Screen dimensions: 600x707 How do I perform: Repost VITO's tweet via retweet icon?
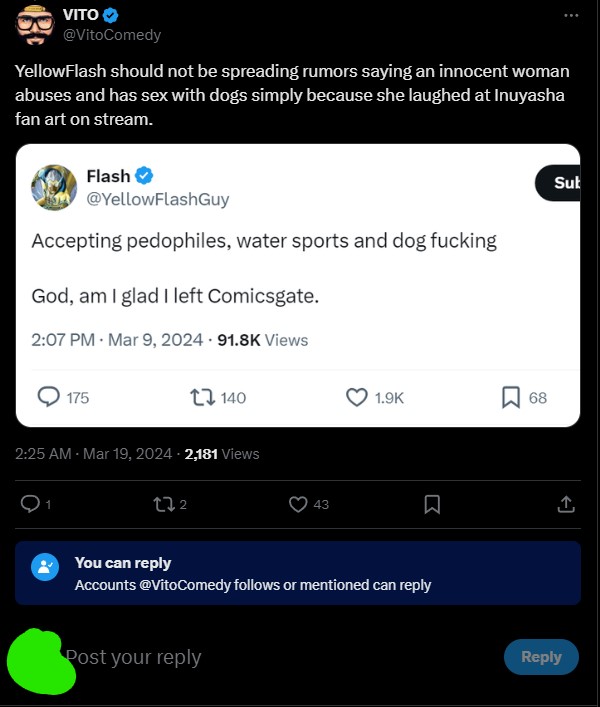click(164, 504)
